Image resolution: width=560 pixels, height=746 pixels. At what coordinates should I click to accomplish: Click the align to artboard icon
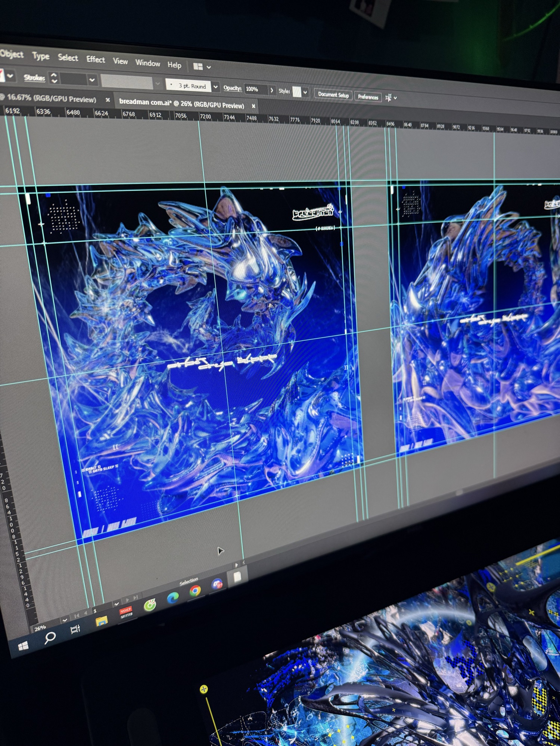point(388,98)
